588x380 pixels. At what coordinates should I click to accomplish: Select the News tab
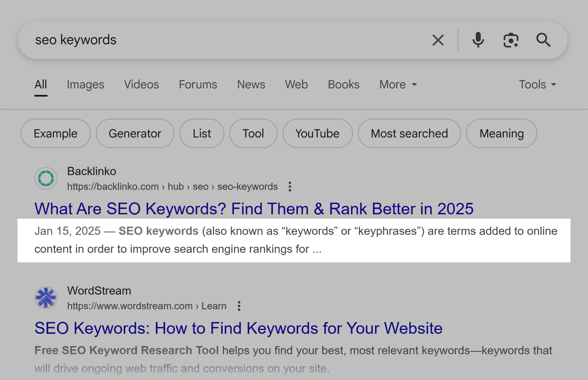[251, 84]
